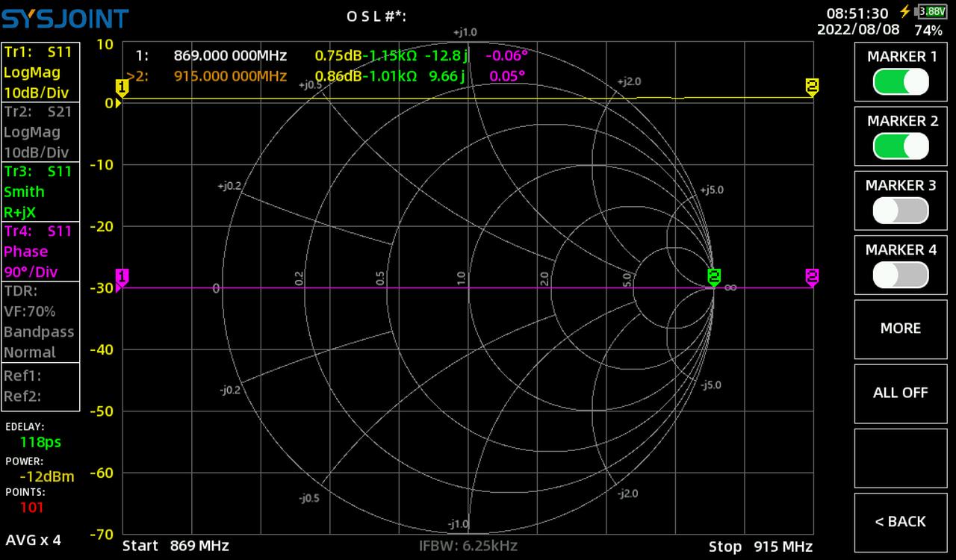Click the -12dBm POWER value
This screenshot has height=560, width=956.
(47, 476)
